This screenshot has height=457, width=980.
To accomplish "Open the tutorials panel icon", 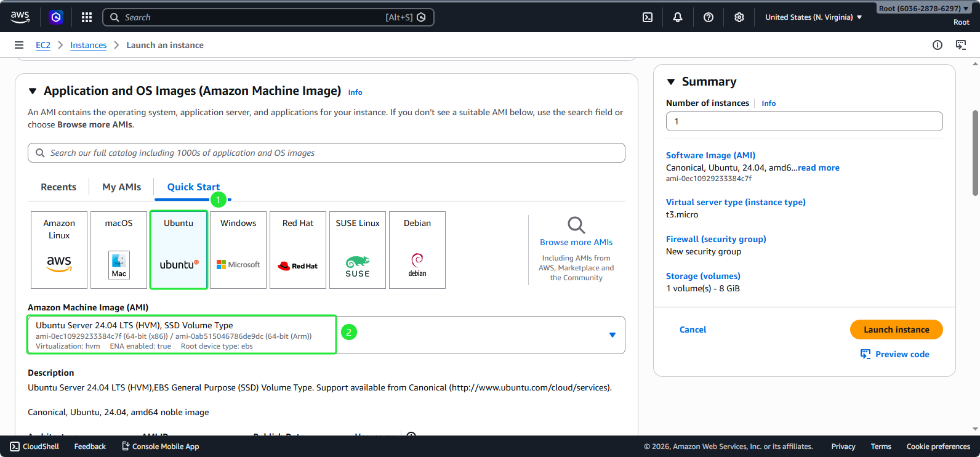I will click(x=961, y=45).
